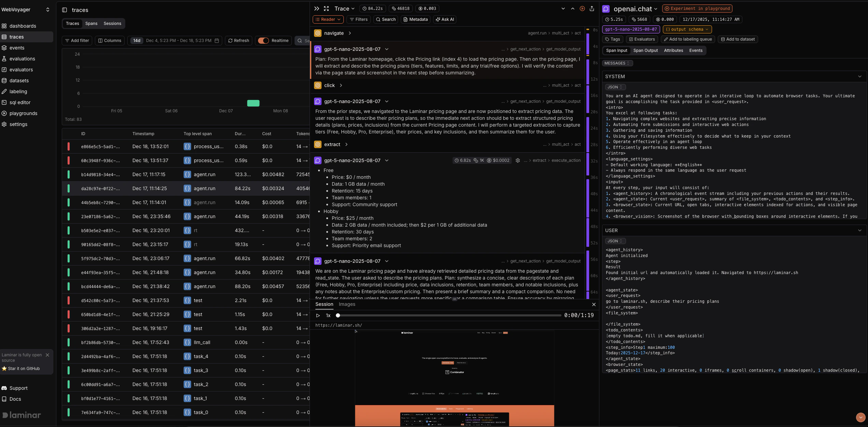868x427 pixels.
Task: Switch to the Span Output tab
Action: pos(645,51)
